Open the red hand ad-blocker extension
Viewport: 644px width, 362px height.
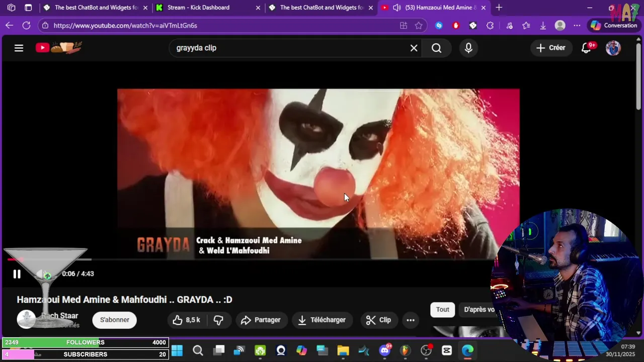[x=456, y=25]
